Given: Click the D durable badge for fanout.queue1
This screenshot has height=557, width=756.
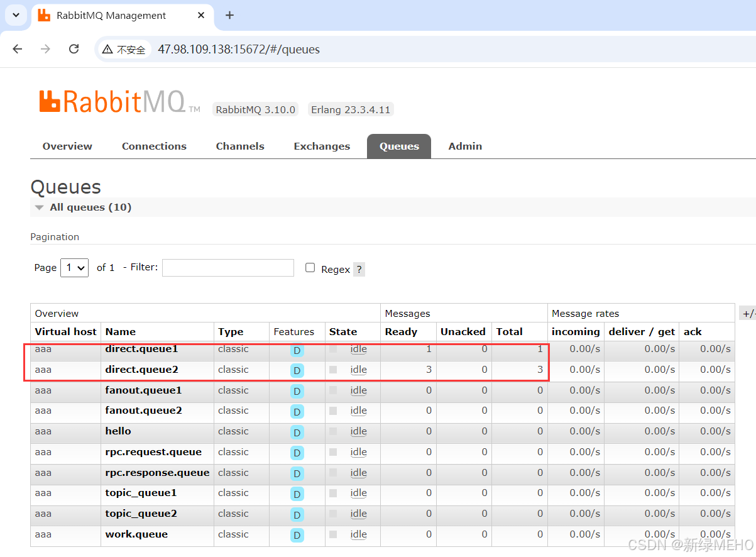Looking at the screenshot, I should pyautogui.click(x=297, y=392).
